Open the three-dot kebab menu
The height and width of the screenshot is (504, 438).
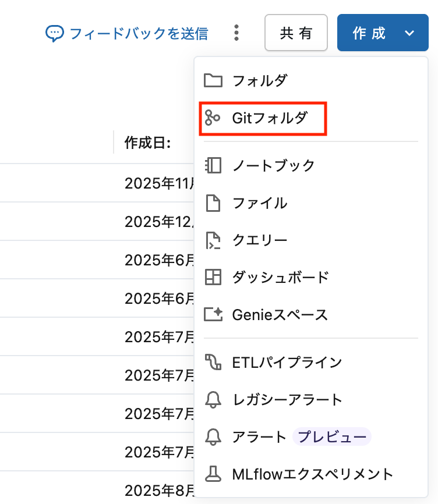[236, 33]
